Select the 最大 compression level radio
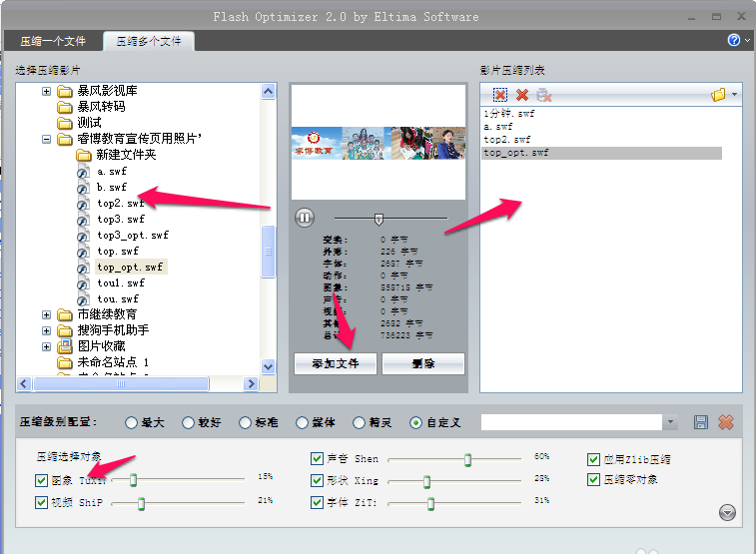This screenshot has width=756, height=554. click(131, 423)
